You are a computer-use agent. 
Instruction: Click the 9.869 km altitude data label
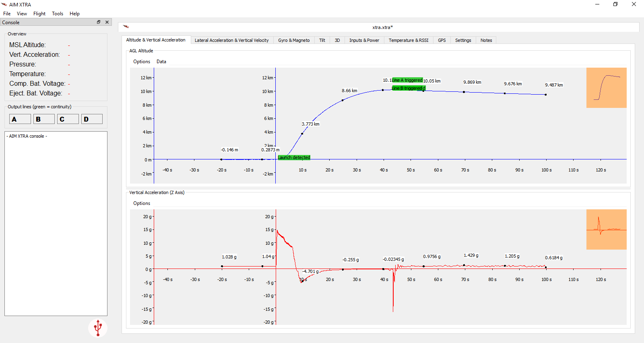472,82
